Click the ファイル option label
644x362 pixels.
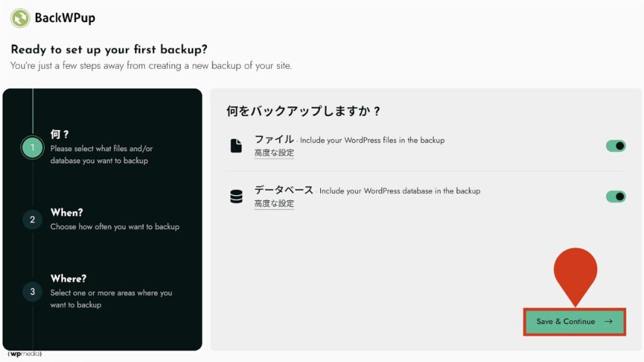274,139
